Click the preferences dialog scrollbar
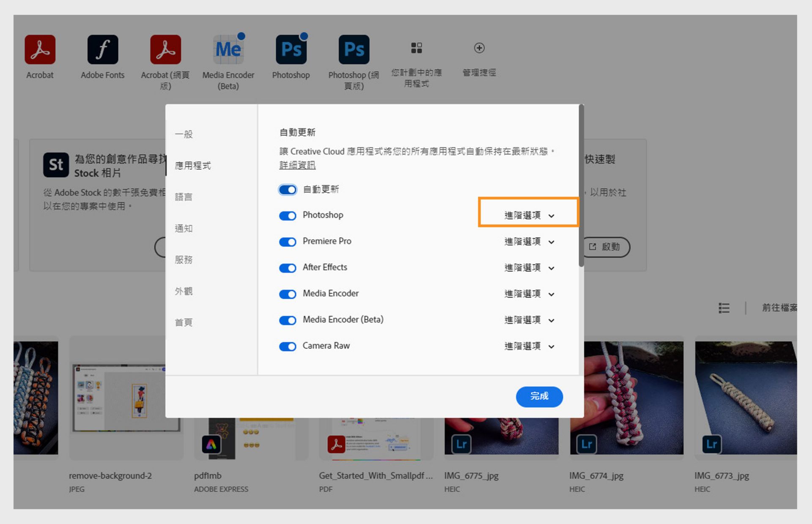812x524 pixels. (582, 186)
